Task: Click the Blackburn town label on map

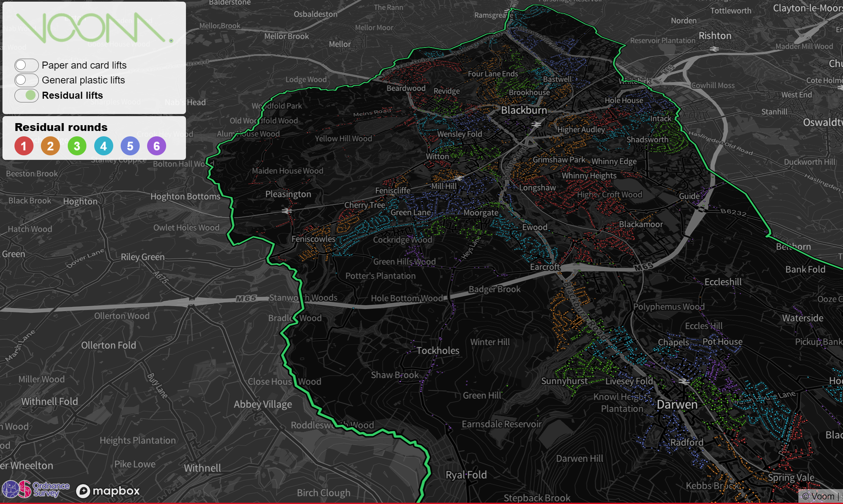Action: pyautogui.click(x=524, y=110)
